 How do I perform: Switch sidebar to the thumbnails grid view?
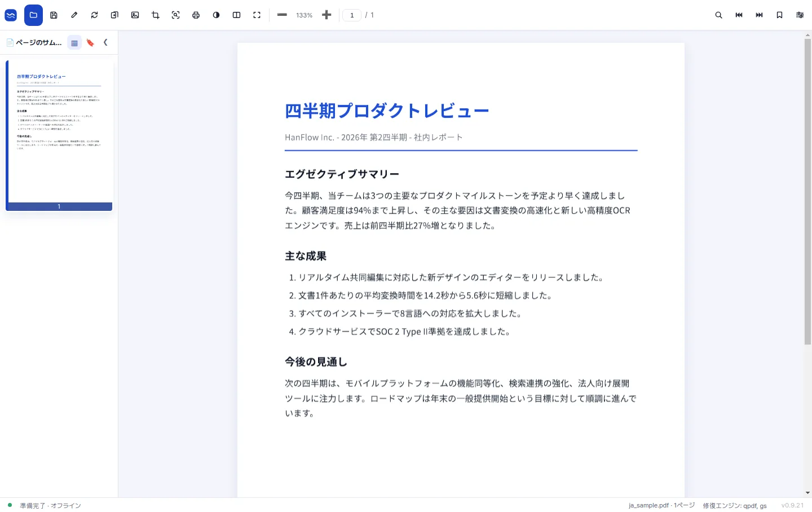coord(74,43)
